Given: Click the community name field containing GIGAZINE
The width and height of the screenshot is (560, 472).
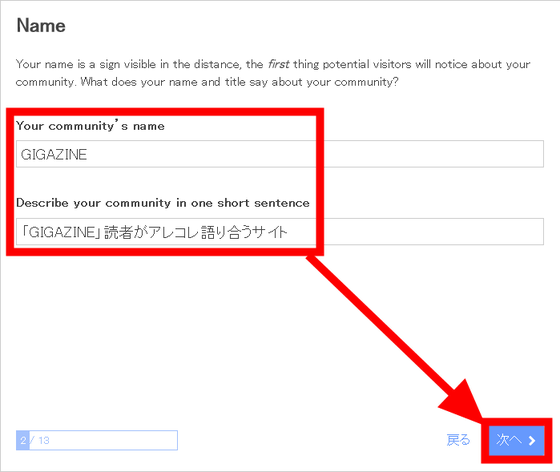Looking at the screenshot, I should coord(280,154).
